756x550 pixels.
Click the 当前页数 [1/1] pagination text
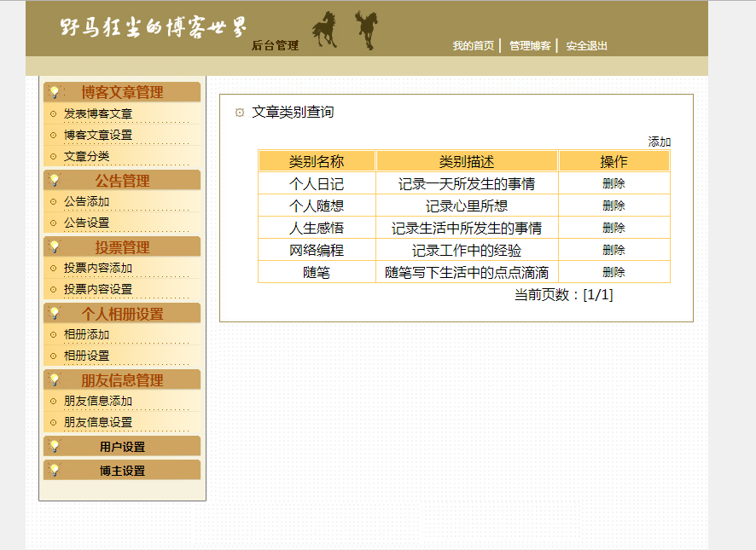click(564, 294)
